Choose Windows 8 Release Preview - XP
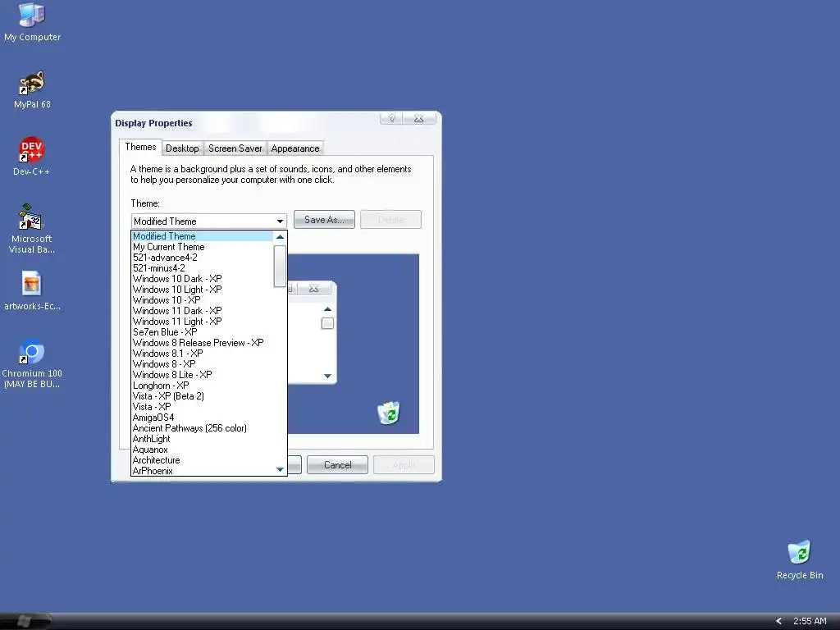This screenshot has width=840, height=630. [x=202, y=343]
